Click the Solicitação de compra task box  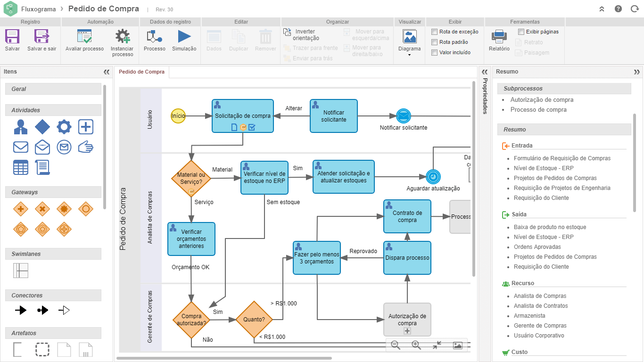(x=242, y=115)
